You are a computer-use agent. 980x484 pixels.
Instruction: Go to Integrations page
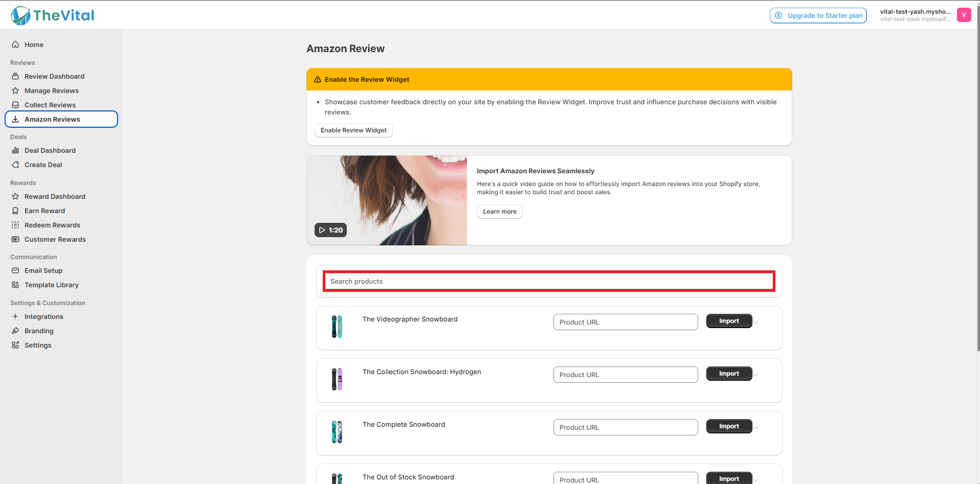point(61,316)
